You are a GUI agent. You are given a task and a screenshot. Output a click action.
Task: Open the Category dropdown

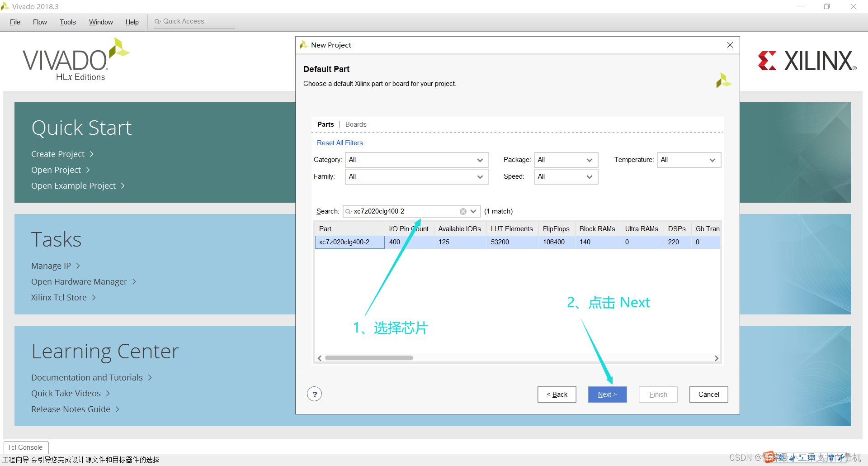[x=417, y=160]
